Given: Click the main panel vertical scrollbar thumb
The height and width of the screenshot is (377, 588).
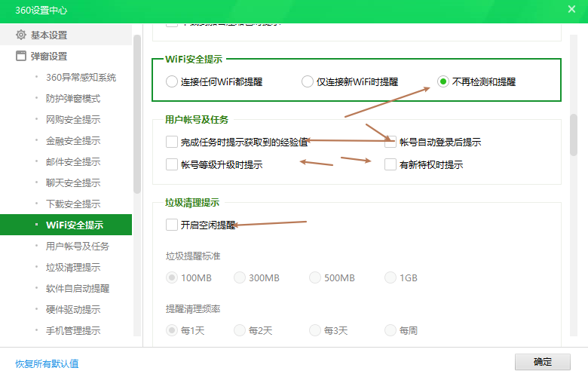Looking at the screenshot, I should click(574, 135).
